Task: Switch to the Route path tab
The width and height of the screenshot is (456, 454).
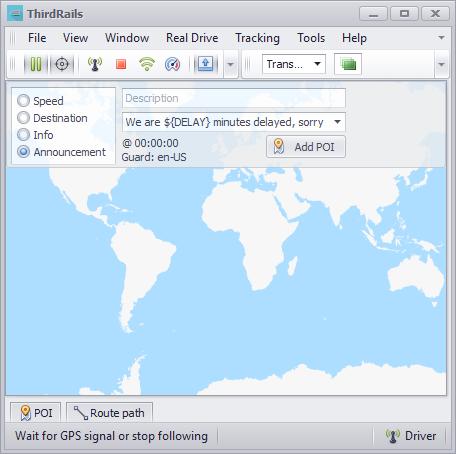Action: pos(109,413)
